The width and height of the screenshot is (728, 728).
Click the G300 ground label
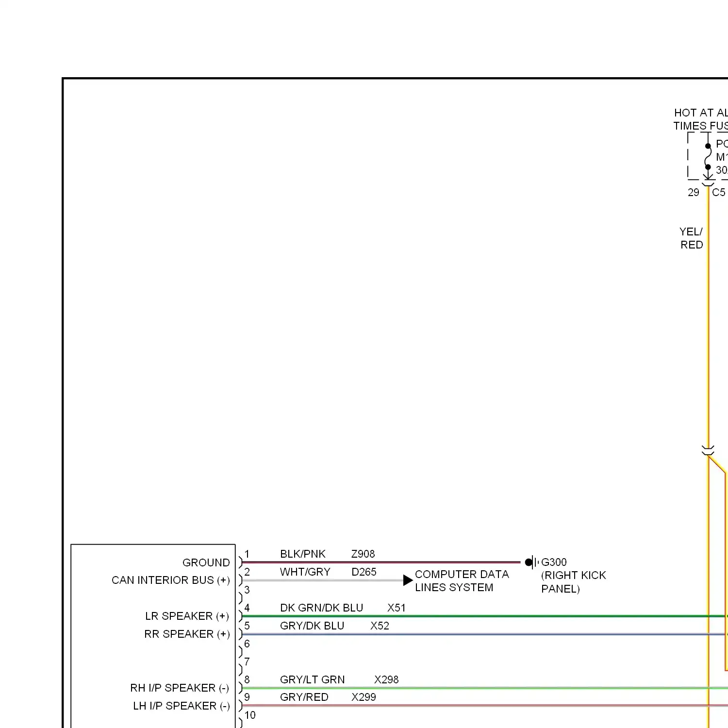point(554,562)
